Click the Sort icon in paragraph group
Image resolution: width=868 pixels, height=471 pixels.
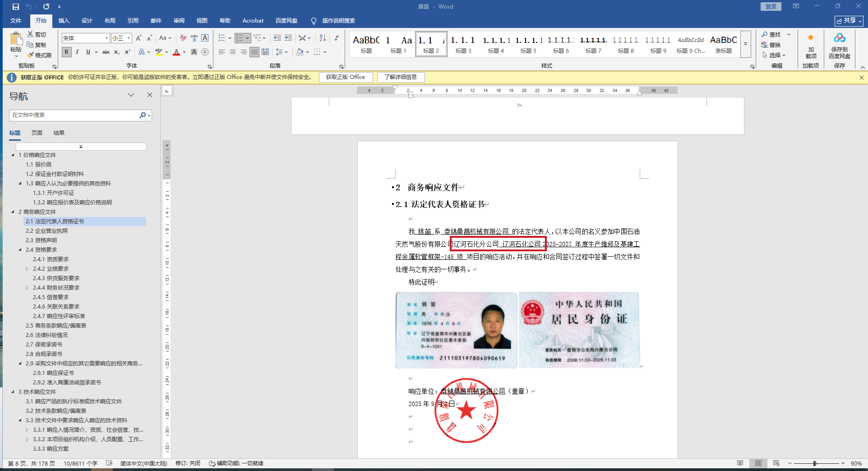pos(323,38)
